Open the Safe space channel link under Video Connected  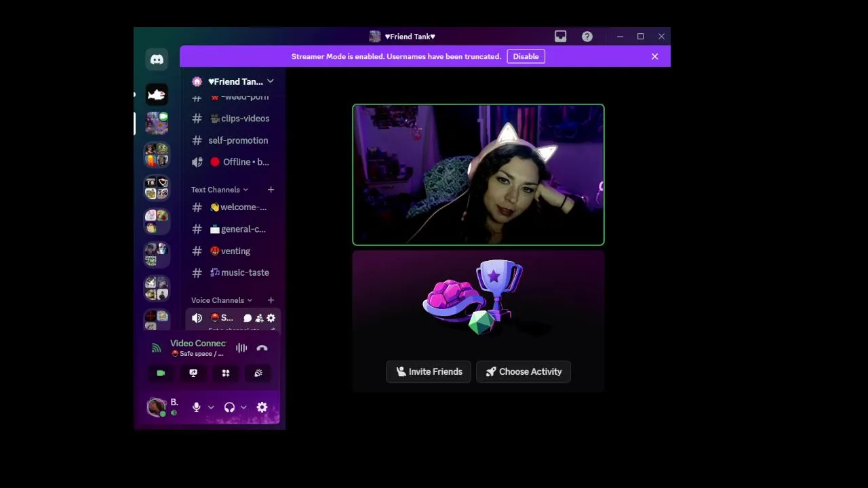click(197, 354)
